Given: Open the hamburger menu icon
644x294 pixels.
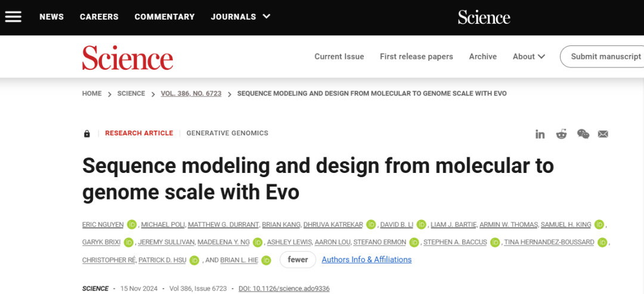Looking at the screenshot, I should (x=13, y=17).
